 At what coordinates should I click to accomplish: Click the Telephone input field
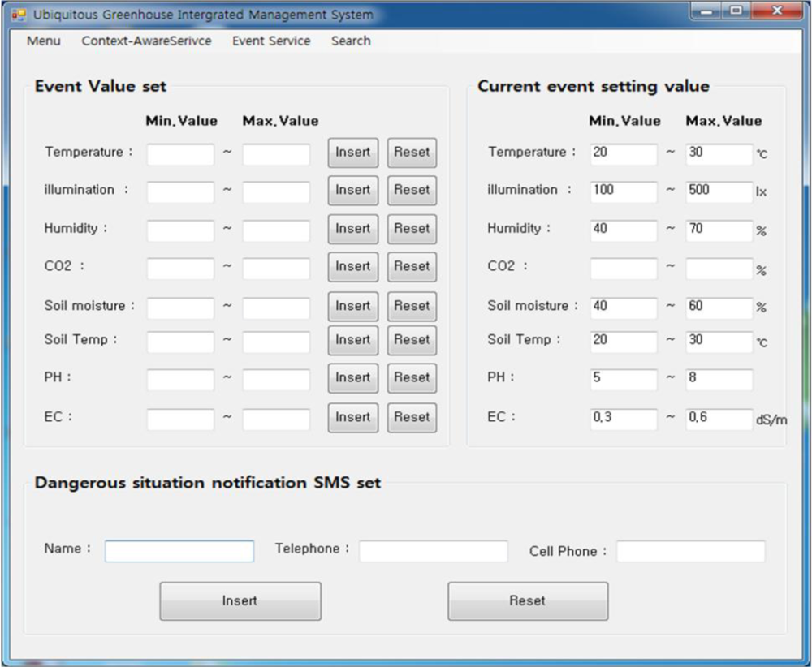pyautogui.click(x=434, y=552)
